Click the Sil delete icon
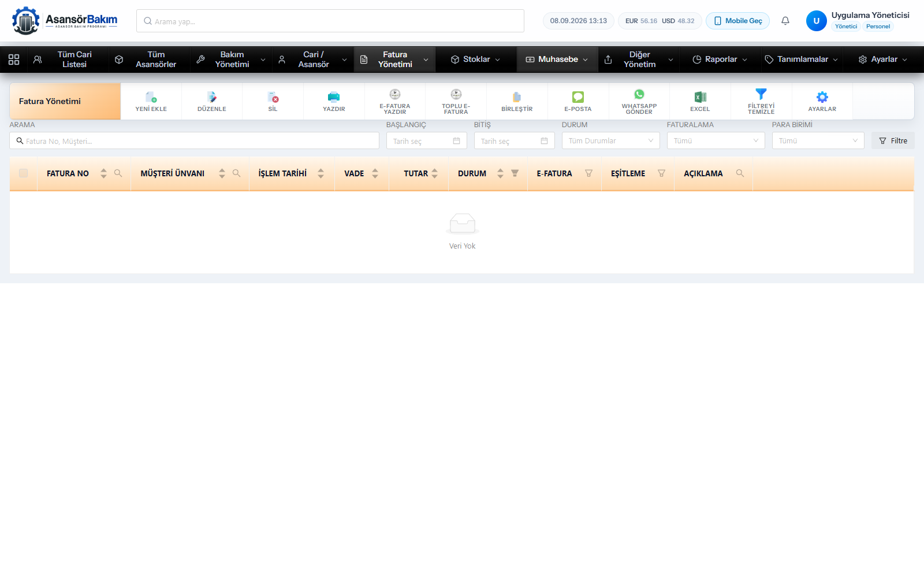 click(273, 97)
